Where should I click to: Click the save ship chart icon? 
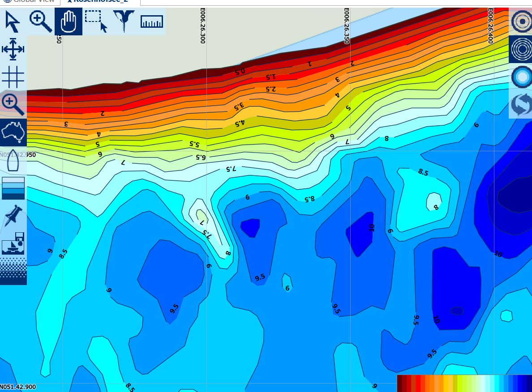13,243
